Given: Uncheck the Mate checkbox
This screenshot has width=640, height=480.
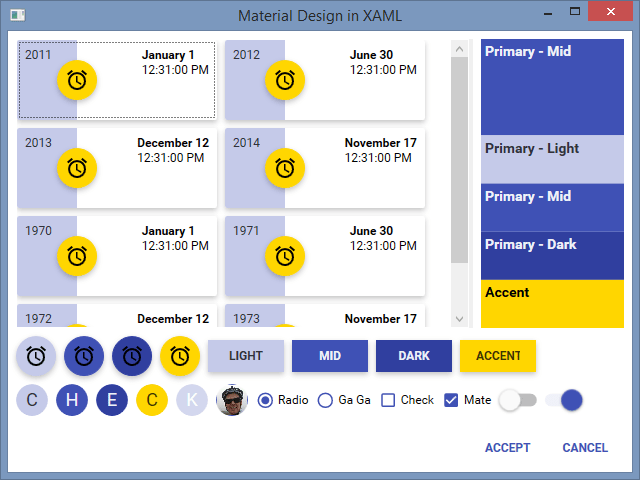Looking at the screenshot, I should pos(451,400).
